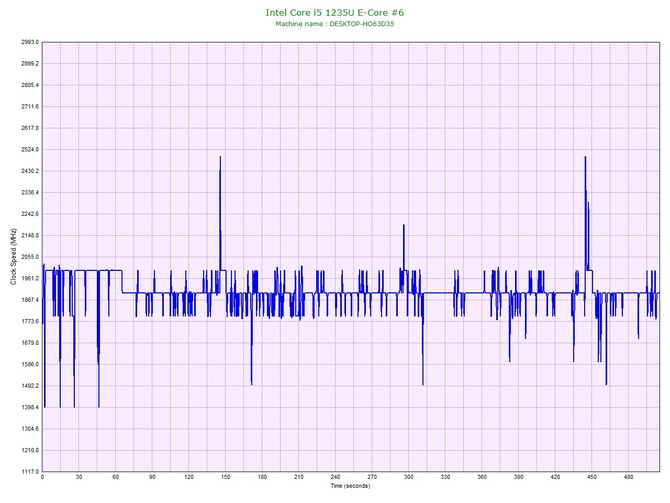The height and width of the screenshot is (503, 670).
Task: Click the 2430.2 y-axis value
Action: click(x=30, y=171)
